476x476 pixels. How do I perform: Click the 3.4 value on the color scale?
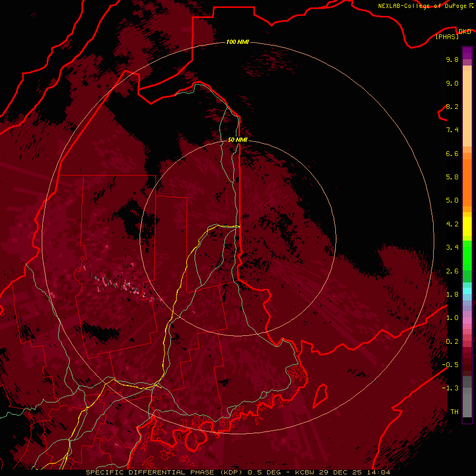tap(452, 248)
